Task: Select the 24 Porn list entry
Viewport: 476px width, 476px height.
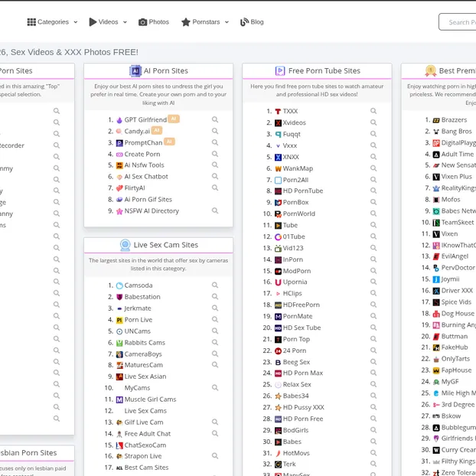Action: click(x=295, y=350)
